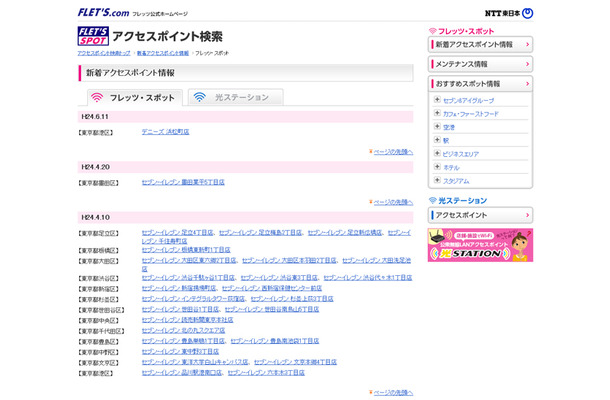Open the Seven-Eleven link under H24.4.20
This screenshot has width=610, height=400.
coord(183,182)
